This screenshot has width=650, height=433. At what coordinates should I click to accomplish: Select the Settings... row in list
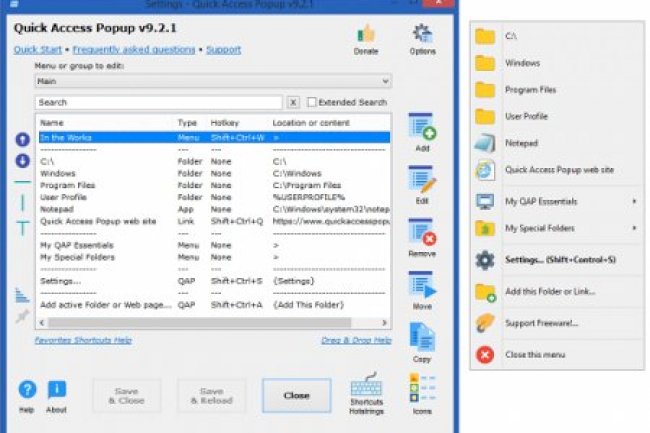[214, 281]
